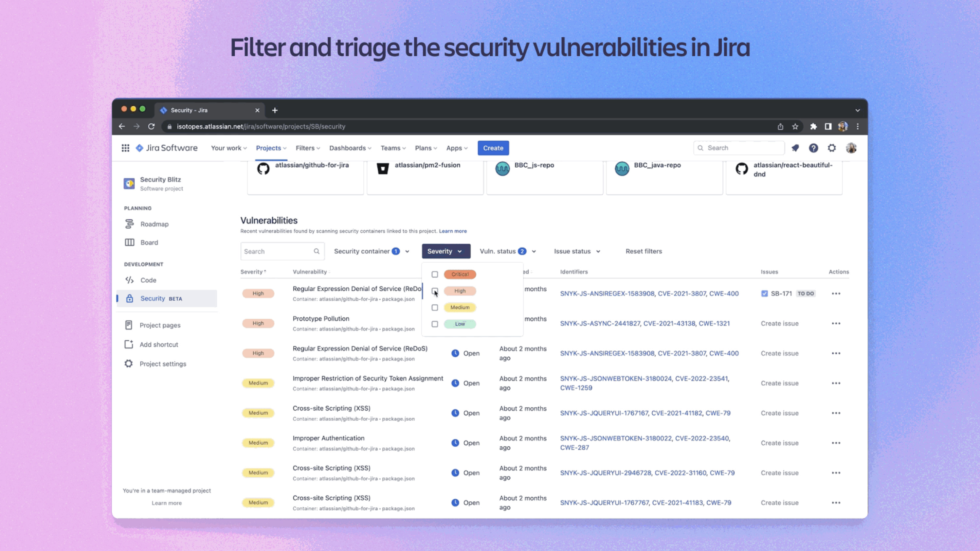The width and height of the screenshot is (980, 551).
Task: Open the Security container filter dropdown
Action: click(x=372, y=251)
